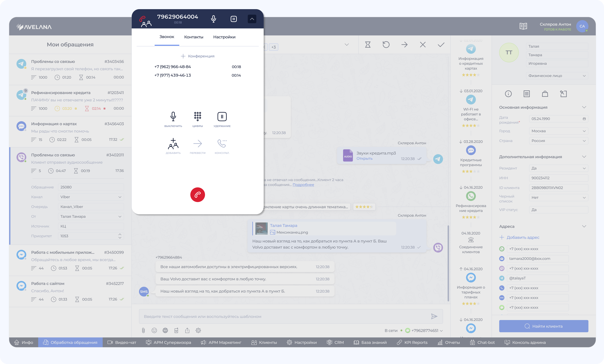Attach file with paperclip icon

coord(143,330)
